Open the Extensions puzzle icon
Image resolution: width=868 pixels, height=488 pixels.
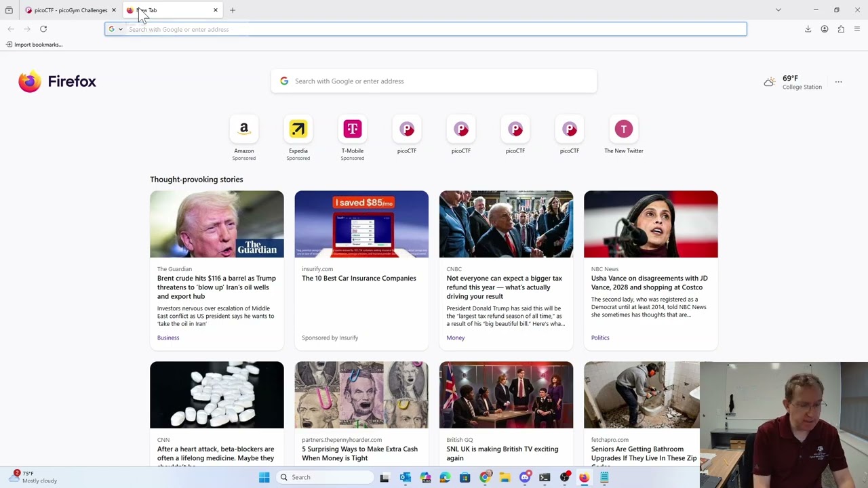[841, 29]
